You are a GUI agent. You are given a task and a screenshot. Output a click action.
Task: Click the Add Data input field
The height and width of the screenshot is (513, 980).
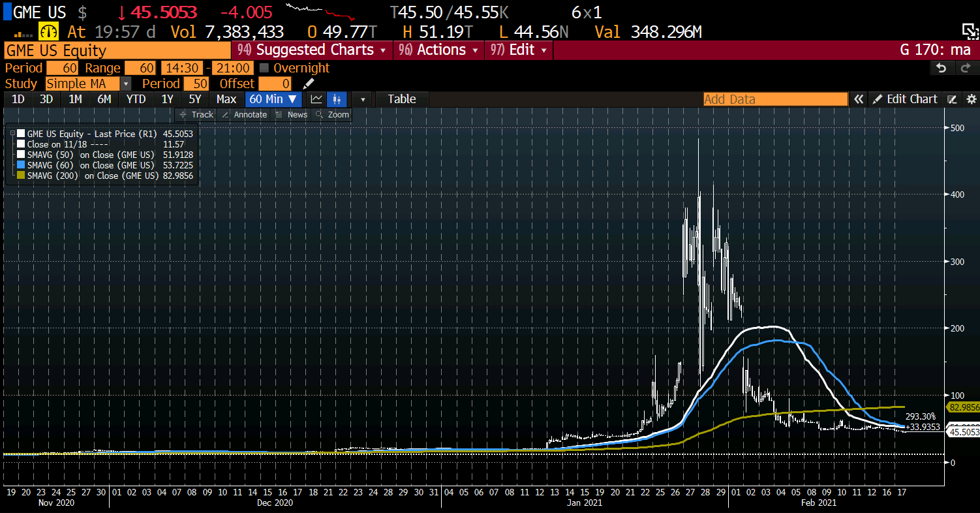776,99
